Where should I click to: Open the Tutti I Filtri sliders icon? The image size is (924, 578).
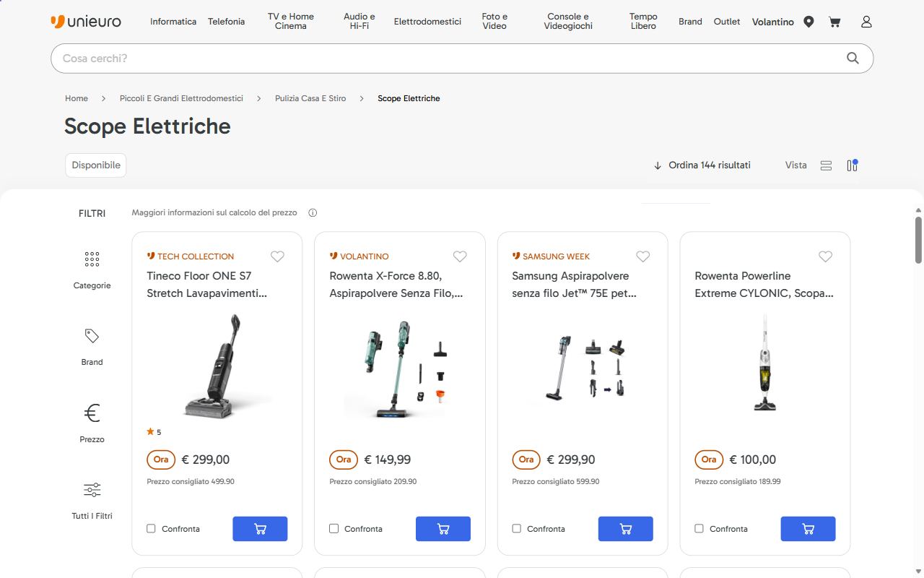pos(92,490)
